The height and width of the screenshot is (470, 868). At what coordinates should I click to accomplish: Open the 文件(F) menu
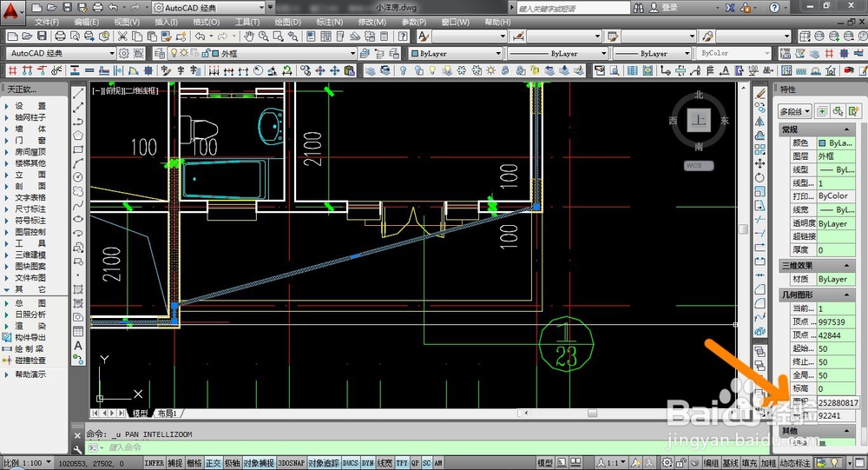coord(47,23)
